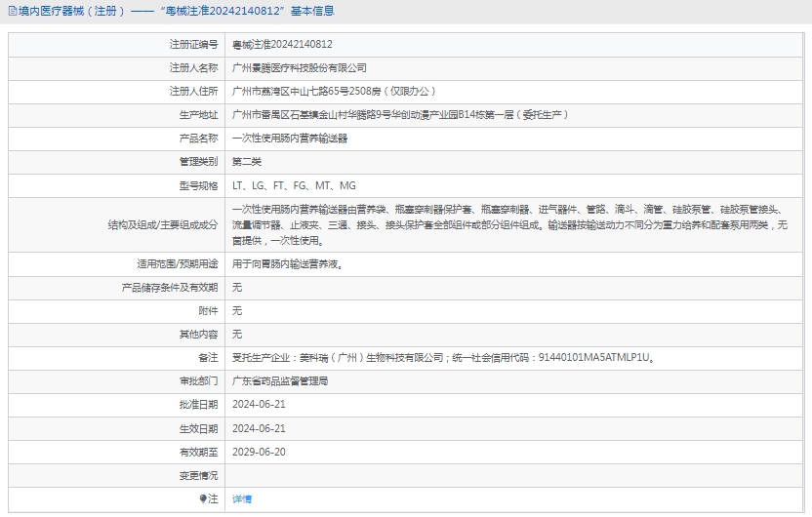Click approval department 广东省药品监督管理局
Viewport: 812px width, 517px height.
click(x=280, y=381)
